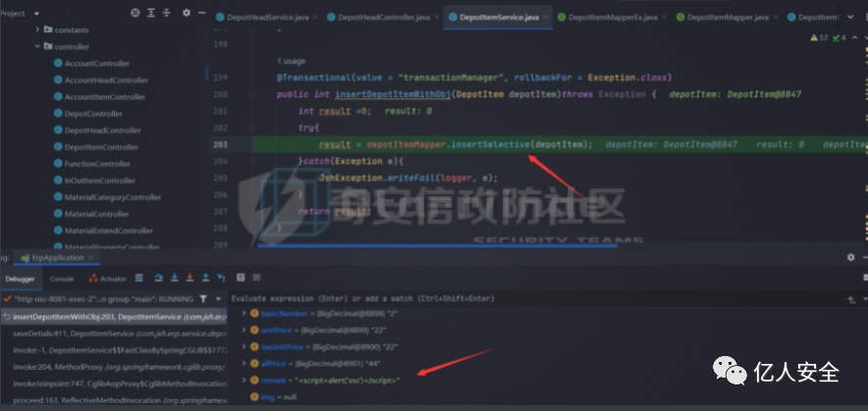The image size is (868, 411).
Task: Expand the basicNumber variable node
Action: pos(244,314)
